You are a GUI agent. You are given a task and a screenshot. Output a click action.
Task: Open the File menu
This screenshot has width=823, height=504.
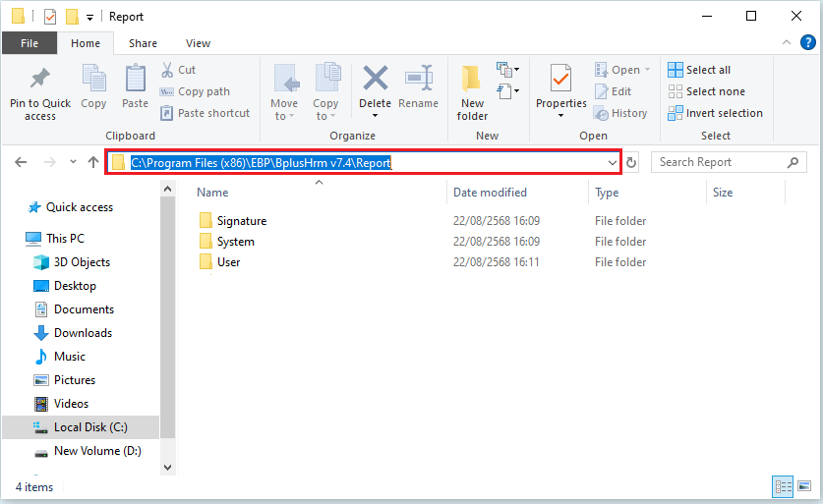29,43
